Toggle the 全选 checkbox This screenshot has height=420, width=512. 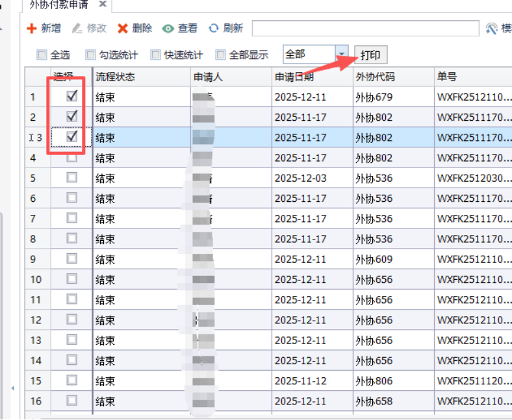point(42,55)
